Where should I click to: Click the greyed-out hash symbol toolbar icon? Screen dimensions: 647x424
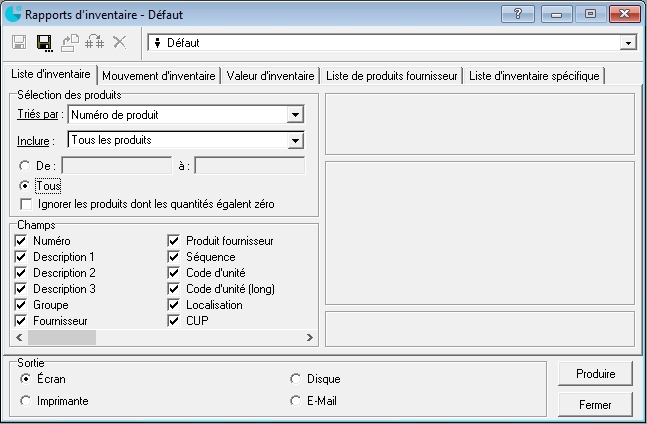[95, 42]
